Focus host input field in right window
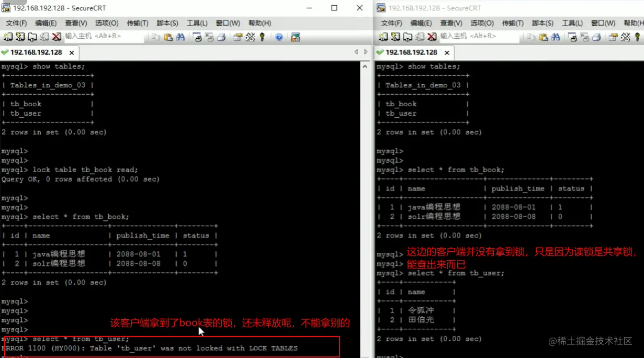 [479, 36]
